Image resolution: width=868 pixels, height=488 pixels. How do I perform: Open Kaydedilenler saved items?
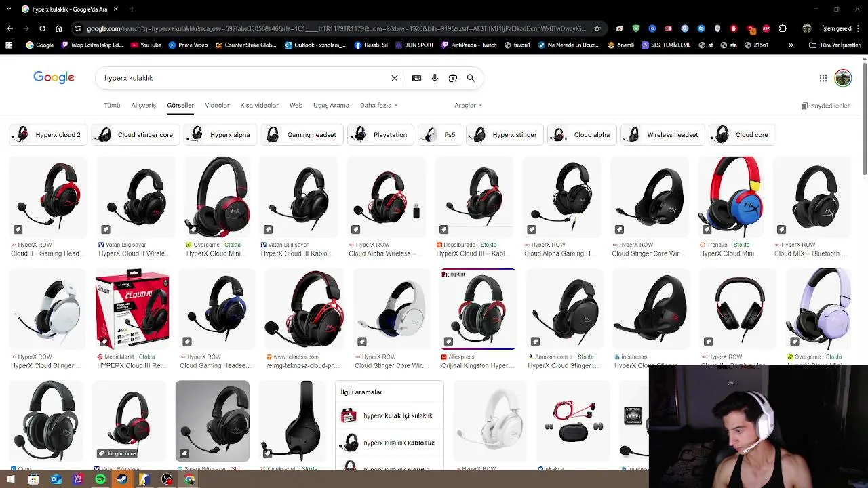coord(825,106)
